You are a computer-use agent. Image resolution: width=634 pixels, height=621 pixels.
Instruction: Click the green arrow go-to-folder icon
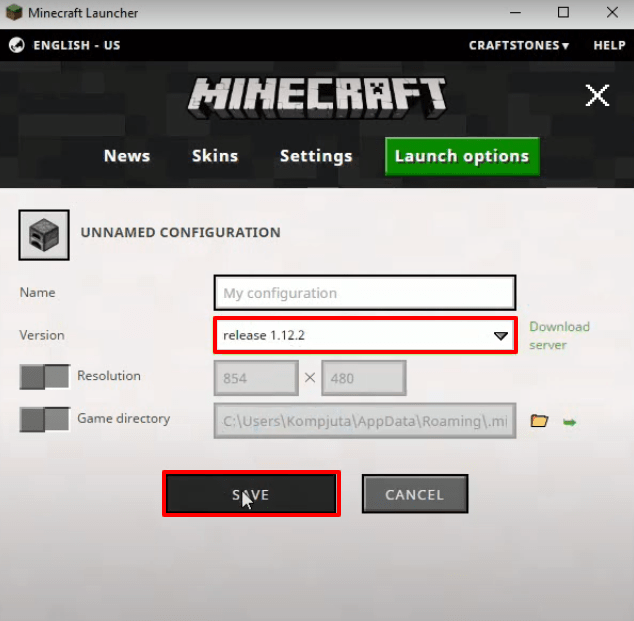pos(569,422)
